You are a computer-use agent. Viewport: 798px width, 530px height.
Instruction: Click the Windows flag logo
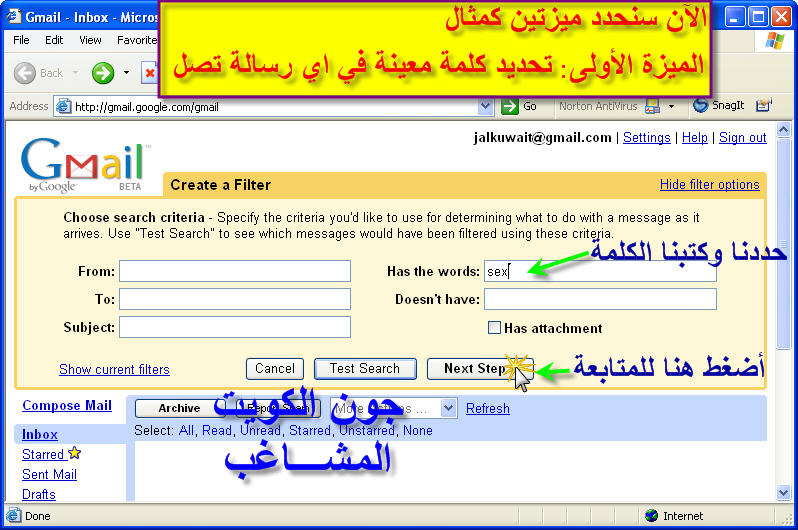pyautogui.click(x=775, y=41)
